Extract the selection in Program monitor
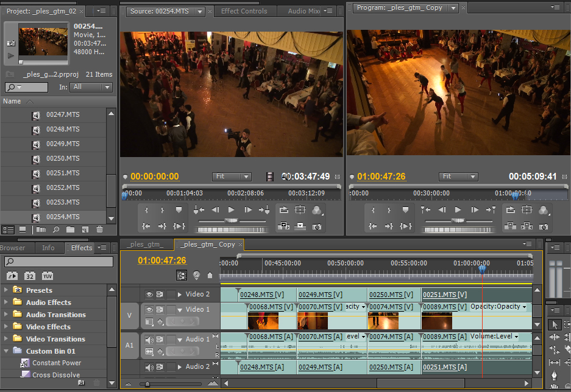The image size is (571, 392). pyautogui.click(x=527, y=226)
